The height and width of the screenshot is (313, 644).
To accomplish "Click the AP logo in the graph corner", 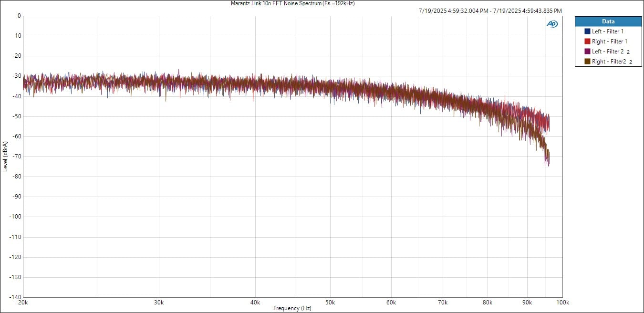I will [552, 24].
